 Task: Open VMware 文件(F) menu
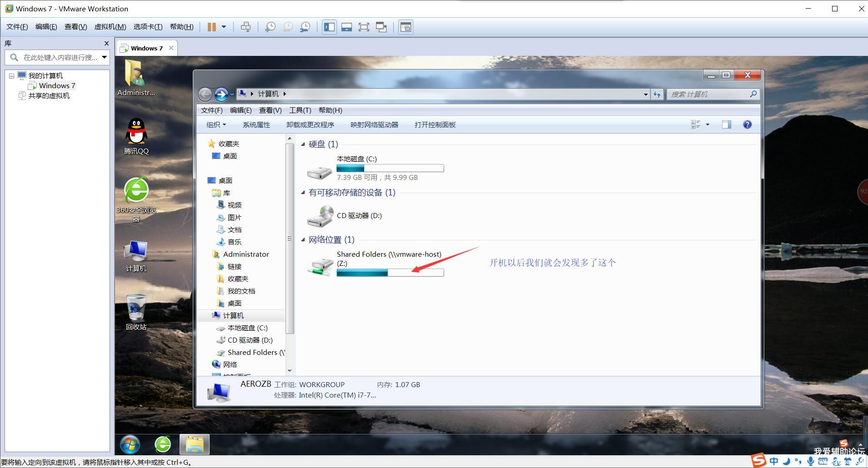pos(17,27)
